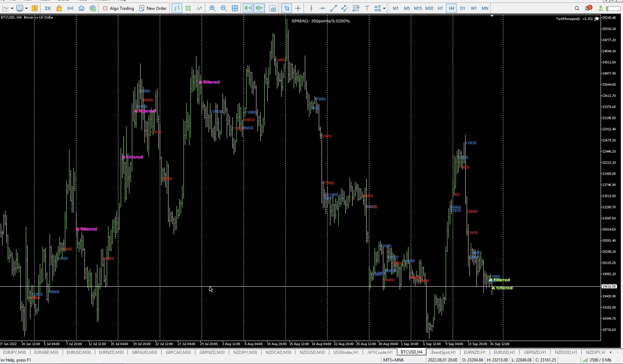The width and height of the screenshot is (623, 364).
Task: Open the US30Index,H1 chart tab
Action: (346, 352)
